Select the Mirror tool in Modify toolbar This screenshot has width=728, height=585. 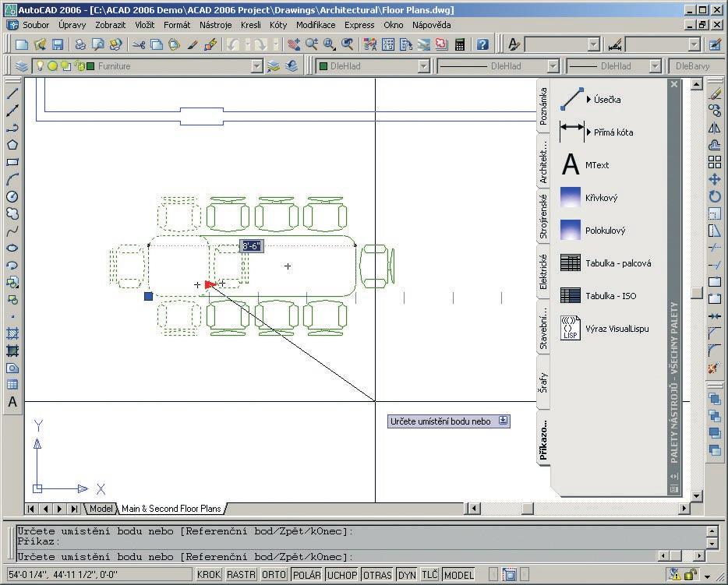tap(715, 128)
